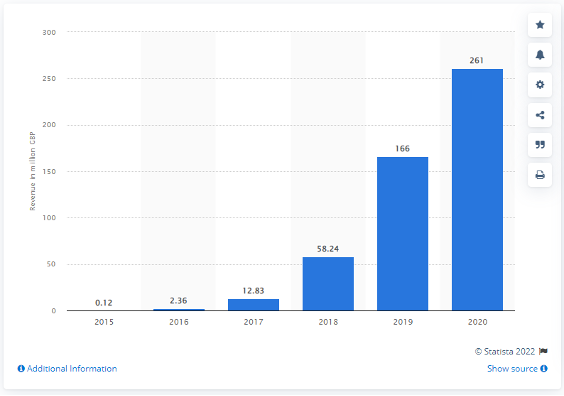
Task: Click the Revenue in million GBP axis title
Action: tap(33, 171)
